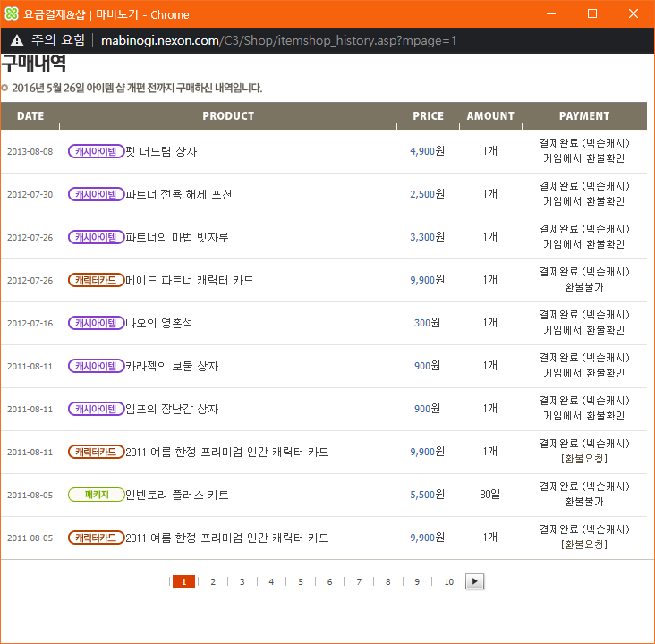Click the date 2012-07-30
This screenshot has width=655, height=644.
click(x=30, y=195)
